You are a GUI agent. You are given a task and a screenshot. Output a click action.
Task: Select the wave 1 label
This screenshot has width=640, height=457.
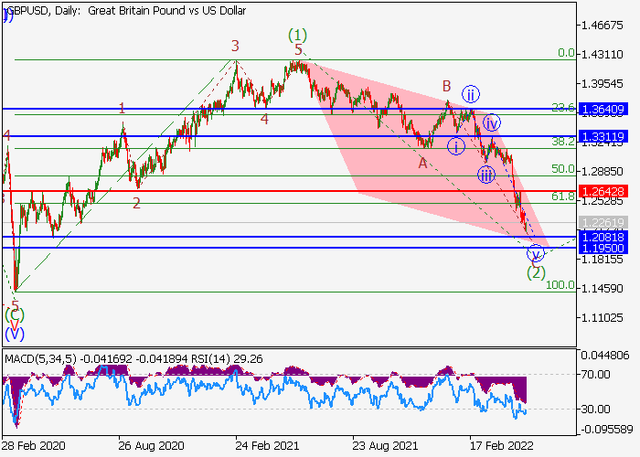(122, 109)
